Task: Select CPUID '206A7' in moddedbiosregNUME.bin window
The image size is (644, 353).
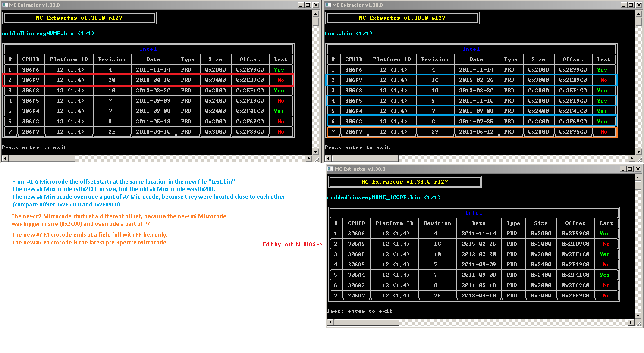Action: tap(31, 132)
